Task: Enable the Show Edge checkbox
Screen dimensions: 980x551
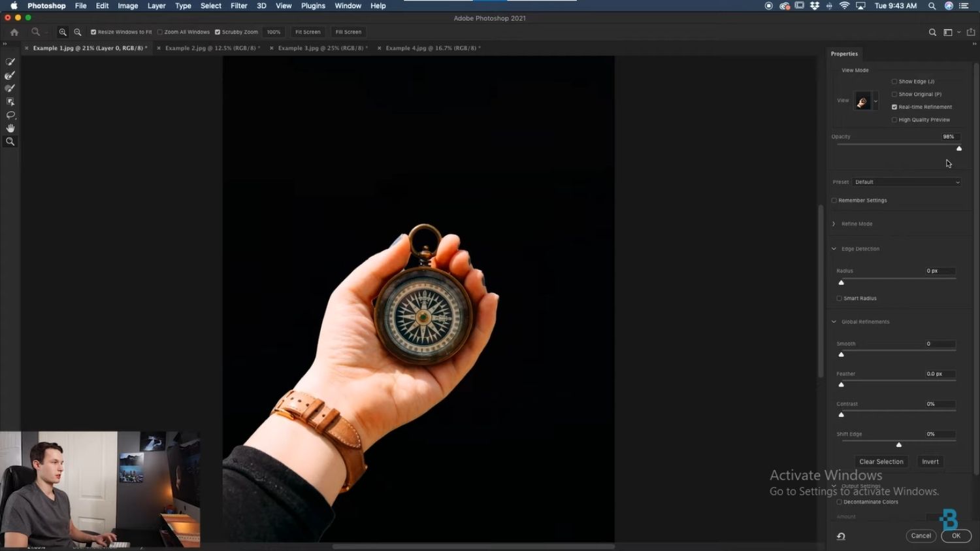Action: pyautogui.click(x=894, y=81)
